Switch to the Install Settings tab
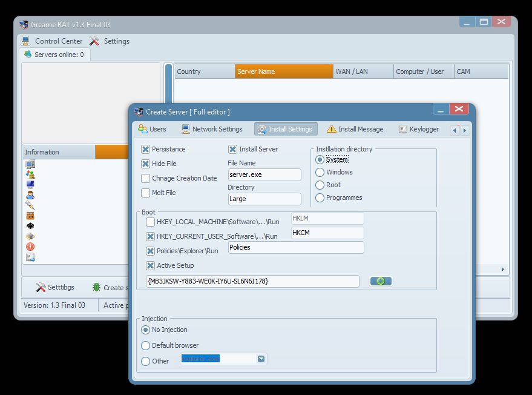532x395 pixels. pos(286,129)
